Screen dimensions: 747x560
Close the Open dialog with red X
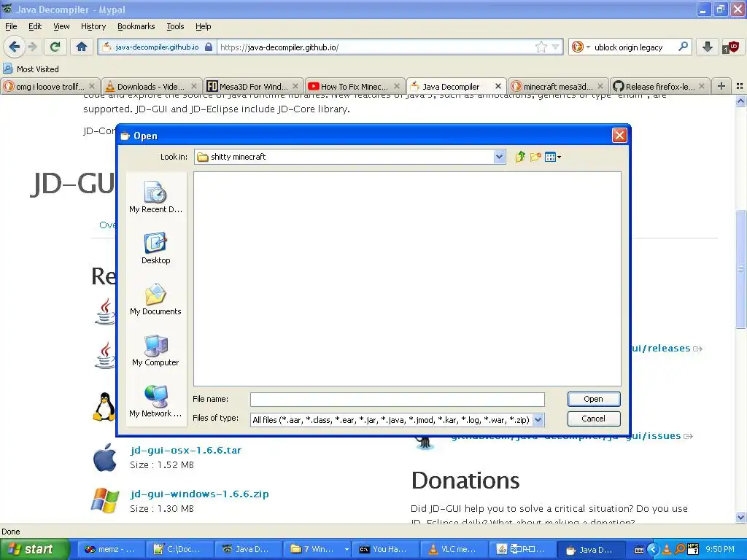619,136
